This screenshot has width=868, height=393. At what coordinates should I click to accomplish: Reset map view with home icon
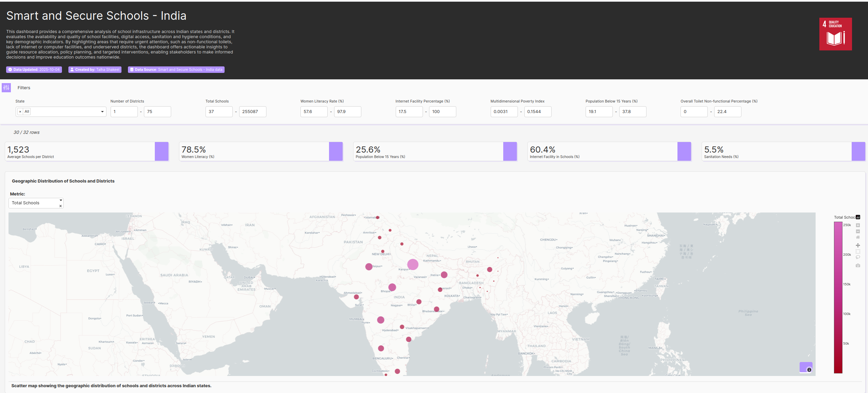[x=858, y=237]
